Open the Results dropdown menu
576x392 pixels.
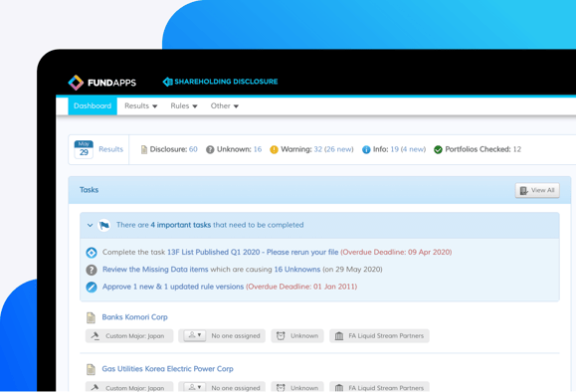point(140,106)
